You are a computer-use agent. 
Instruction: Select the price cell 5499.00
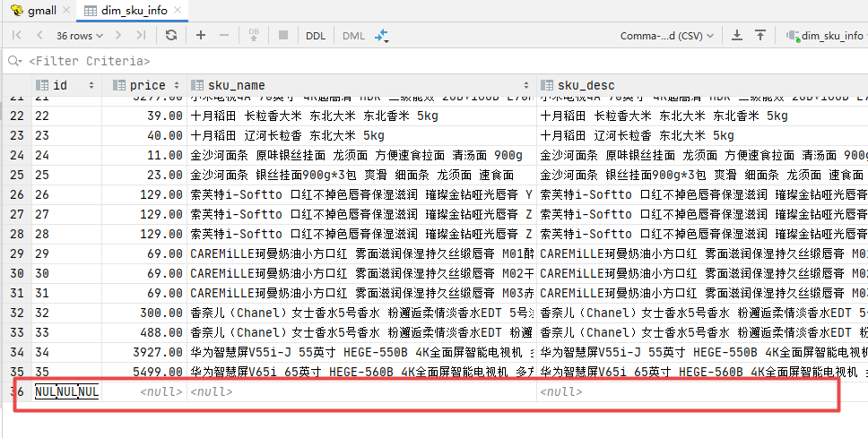click(x=144, y=371)
